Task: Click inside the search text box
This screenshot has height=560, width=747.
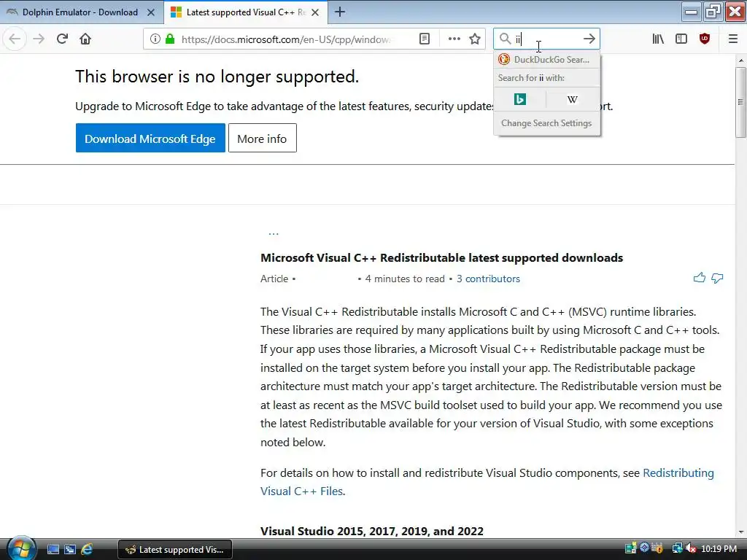Action: (547, 39)
